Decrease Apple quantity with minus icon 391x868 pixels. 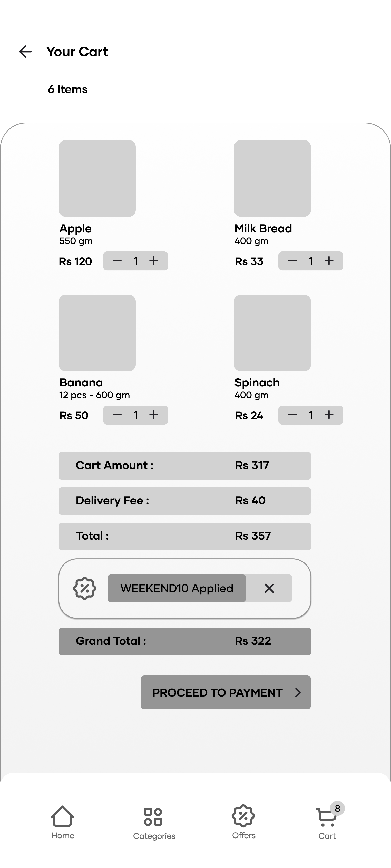(x=117, y=260)
